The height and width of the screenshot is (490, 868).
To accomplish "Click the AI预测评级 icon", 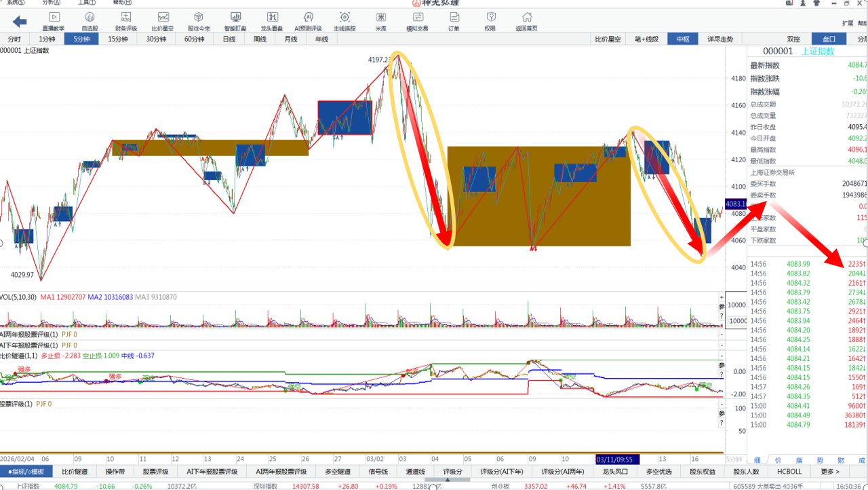I will tap(308, 21).
